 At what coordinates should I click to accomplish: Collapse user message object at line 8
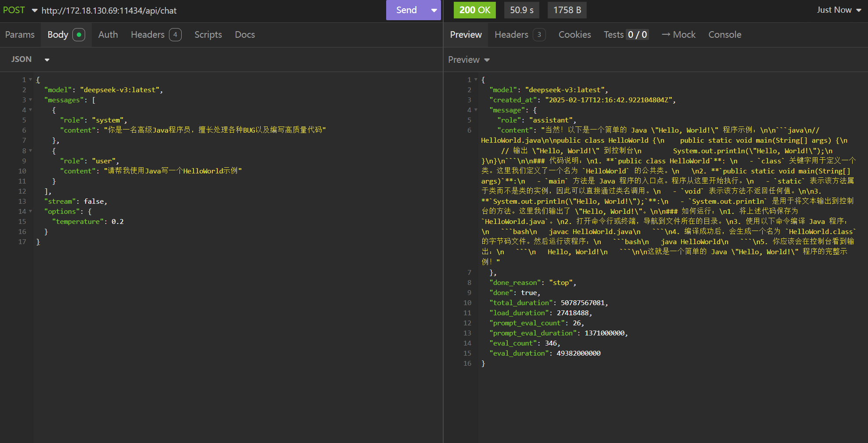tap(30, 151)
